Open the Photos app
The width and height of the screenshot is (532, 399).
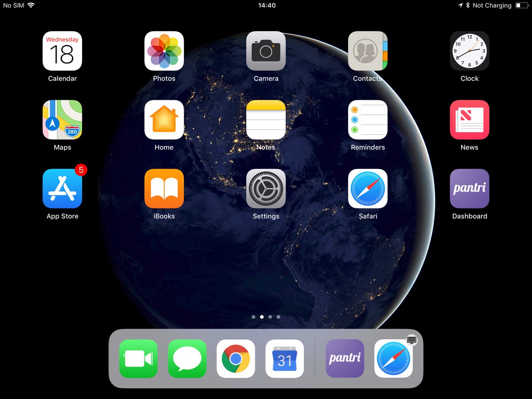[x=164, y=51]
